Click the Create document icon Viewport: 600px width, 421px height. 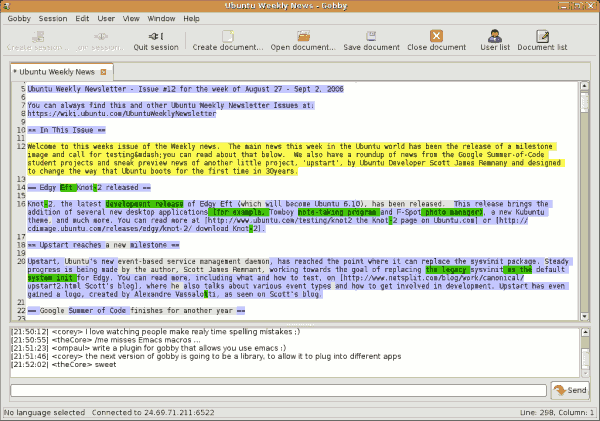pyautogui.click(x=226, y=40)
